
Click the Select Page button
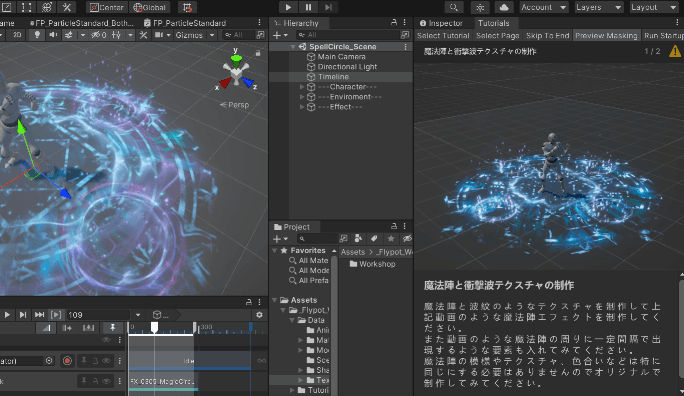(x=498, y=36)
